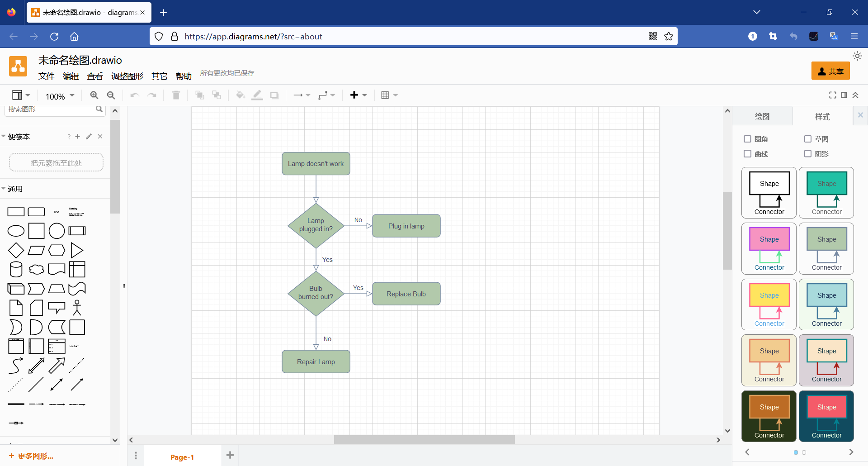This screenshot has width=868, height=466.
Task: Click the To Front icon
Action: click(x=199, y=95)
